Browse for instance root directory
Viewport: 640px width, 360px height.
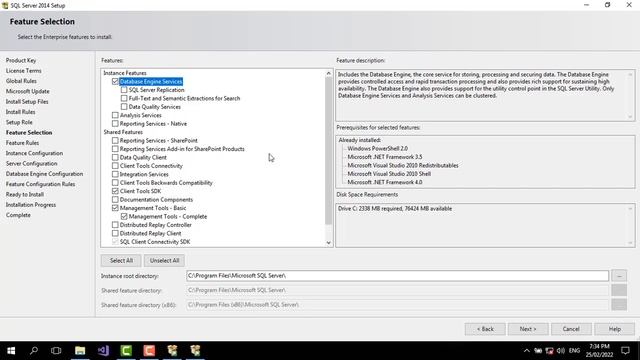(619, 276)
